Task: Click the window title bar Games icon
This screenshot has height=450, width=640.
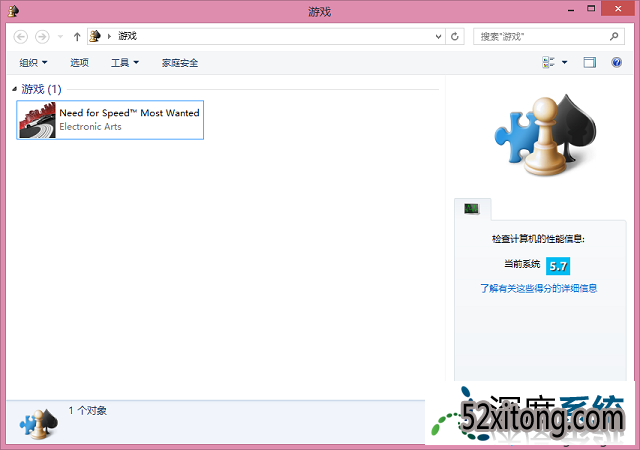Action: (x=13, y=11)
